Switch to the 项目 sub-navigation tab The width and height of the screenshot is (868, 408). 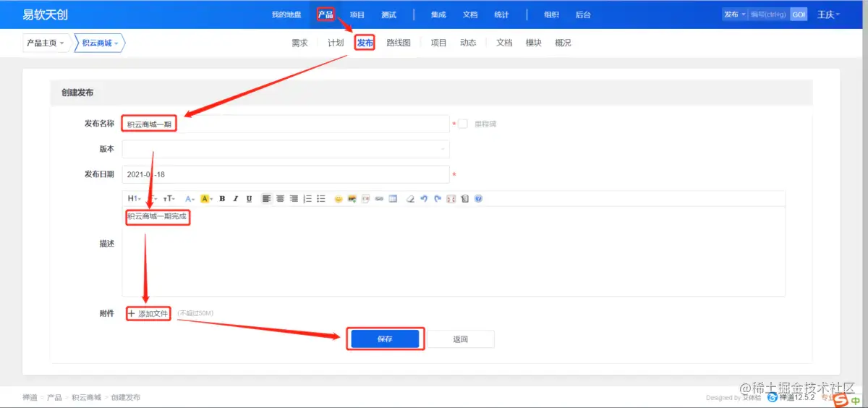tap(439, 43)
